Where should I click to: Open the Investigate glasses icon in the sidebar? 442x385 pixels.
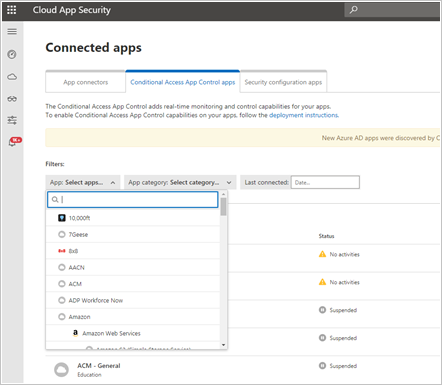tap(12, 99)
